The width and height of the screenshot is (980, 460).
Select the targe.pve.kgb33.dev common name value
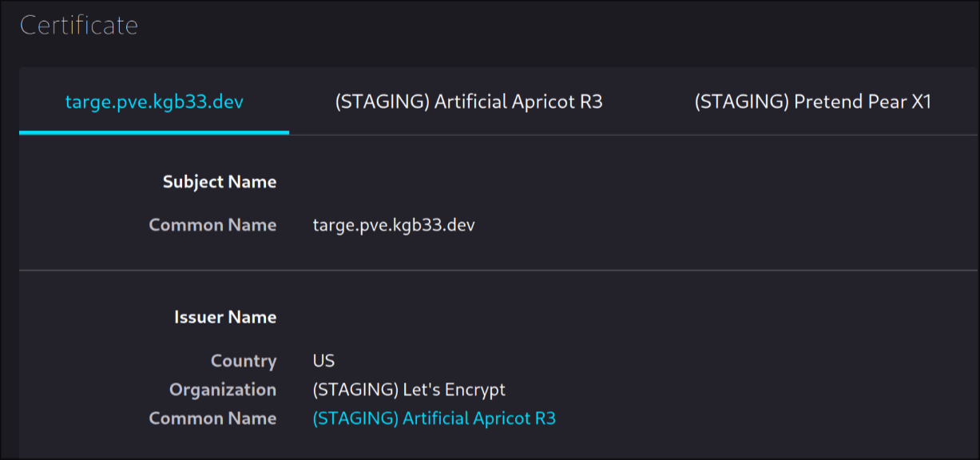(394, 224)
